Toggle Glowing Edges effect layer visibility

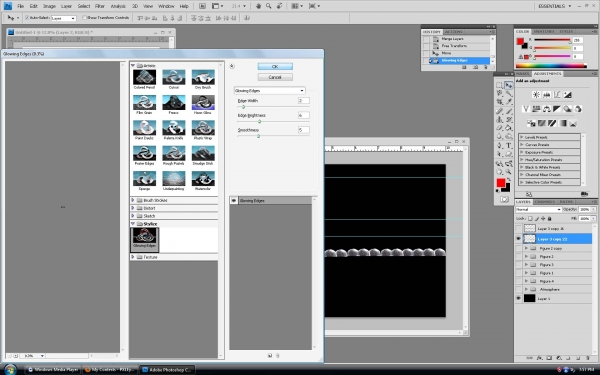pos(233,201)
